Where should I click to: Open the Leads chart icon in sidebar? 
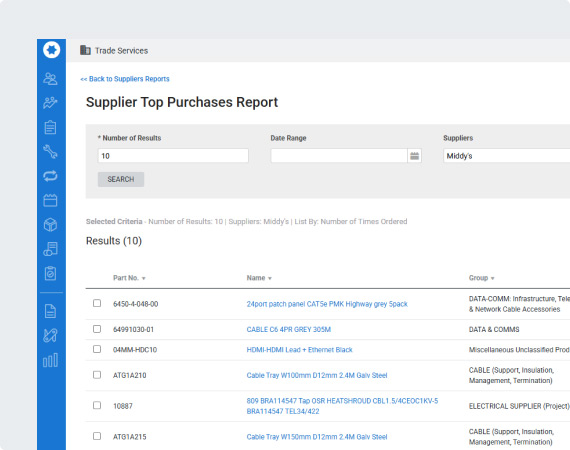pyautogui.click(x=51, y=103)
